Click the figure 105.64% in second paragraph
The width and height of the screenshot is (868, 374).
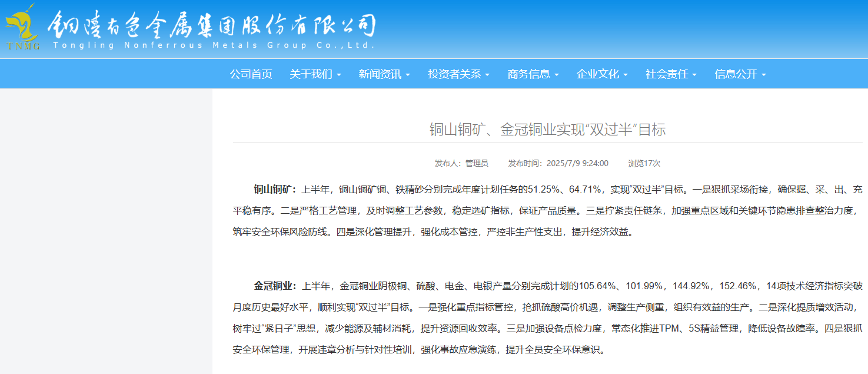point(598,286)
